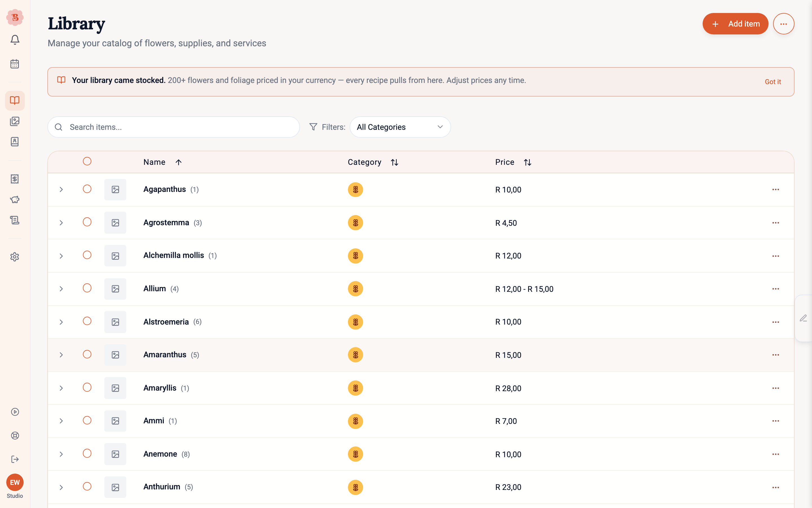This screenshot has width=812, height=508.
Task: Select the Alstroemeria row checkbox
Action: 87,321
